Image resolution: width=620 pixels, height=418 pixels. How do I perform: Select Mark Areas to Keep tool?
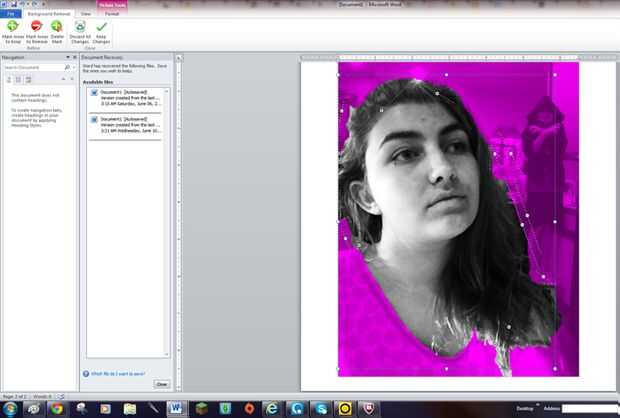(x=13, y=32)
